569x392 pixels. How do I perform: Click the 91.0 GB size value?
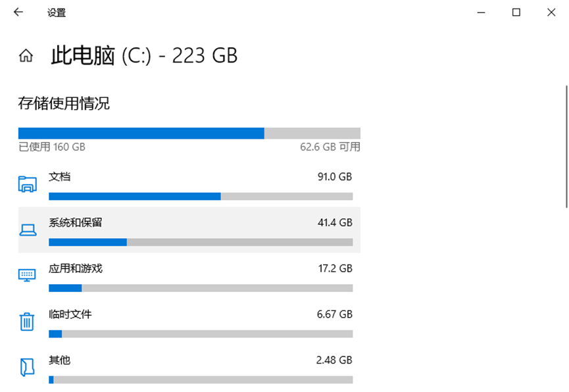(x=334, y=177)
